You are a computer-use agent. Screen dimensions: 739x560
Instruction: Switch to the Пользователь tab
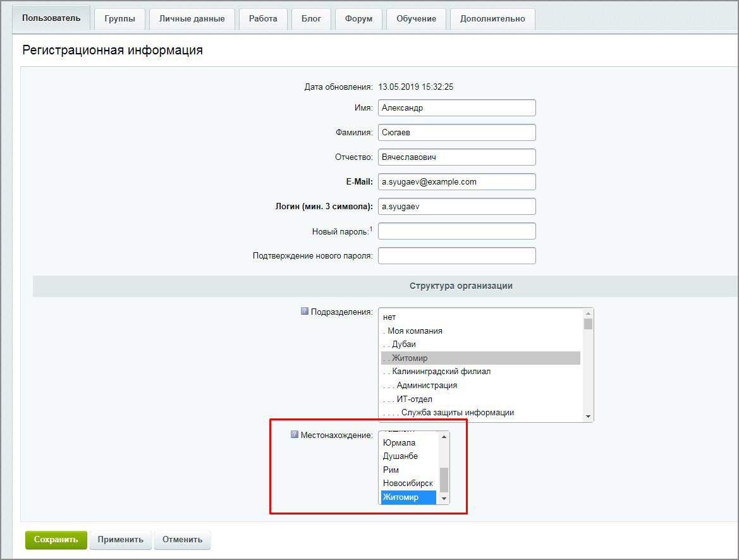[51, 18]
